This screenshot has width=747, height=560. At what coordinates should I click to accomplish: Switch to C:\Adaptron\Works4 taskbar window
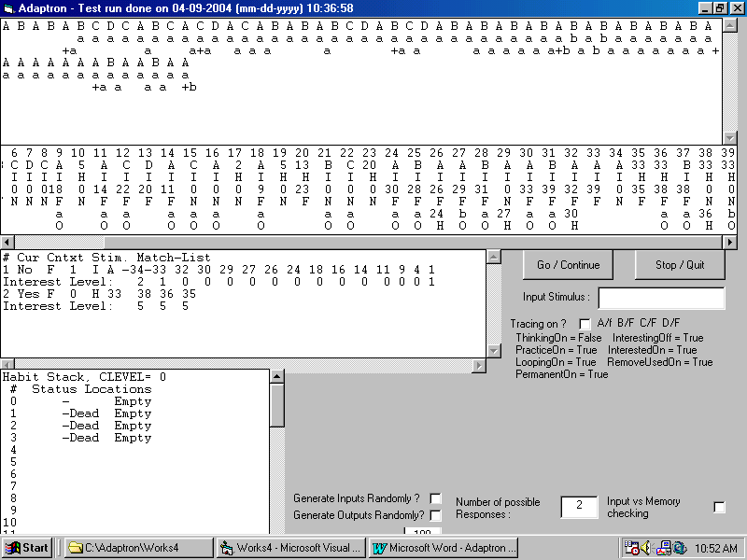tap(138, 548)
